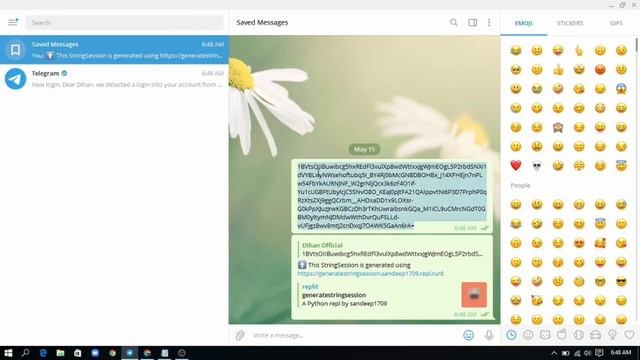Click the highlighted string session message text
Viewport: 640px width, 360px height.
(x=392, y=196)
